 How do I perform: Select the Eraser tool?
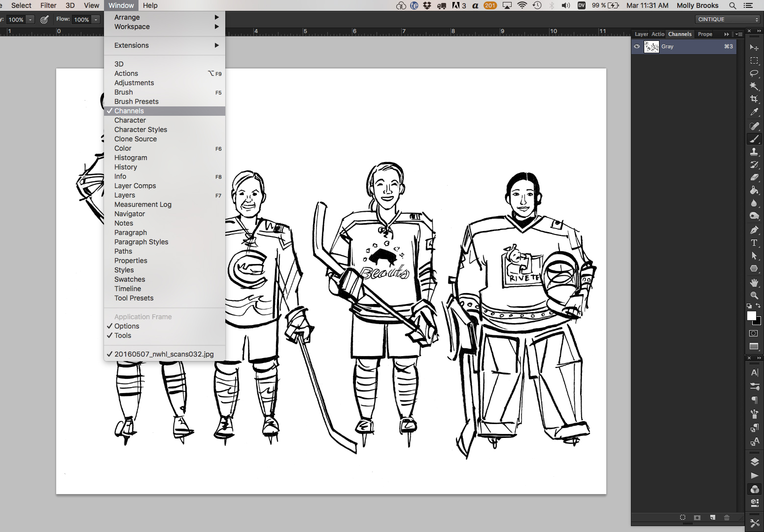(x=754, y=177)
